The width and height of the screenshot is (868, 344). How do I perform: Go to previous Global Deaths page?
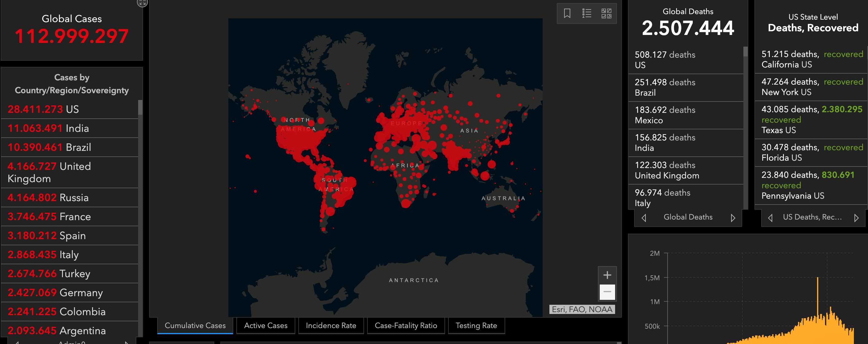pyautogui.click(x=644, y=218)
